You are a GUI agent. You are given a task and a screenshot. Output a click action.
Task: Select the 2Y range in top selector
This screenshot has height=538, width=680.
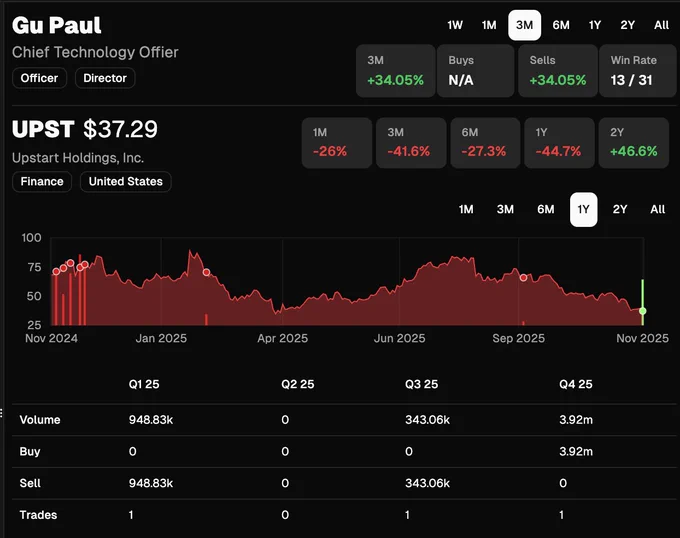pos(627,25)
